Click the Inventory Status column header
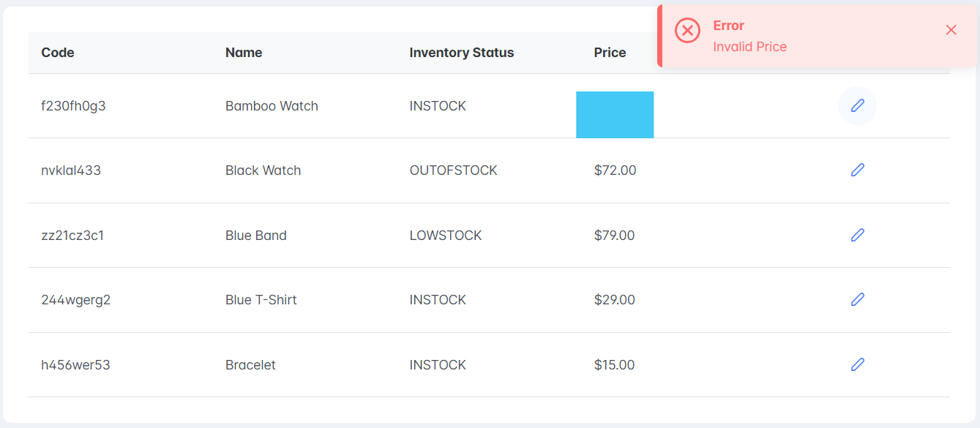This screenshot has height=428, width=980. pos(461,53)
